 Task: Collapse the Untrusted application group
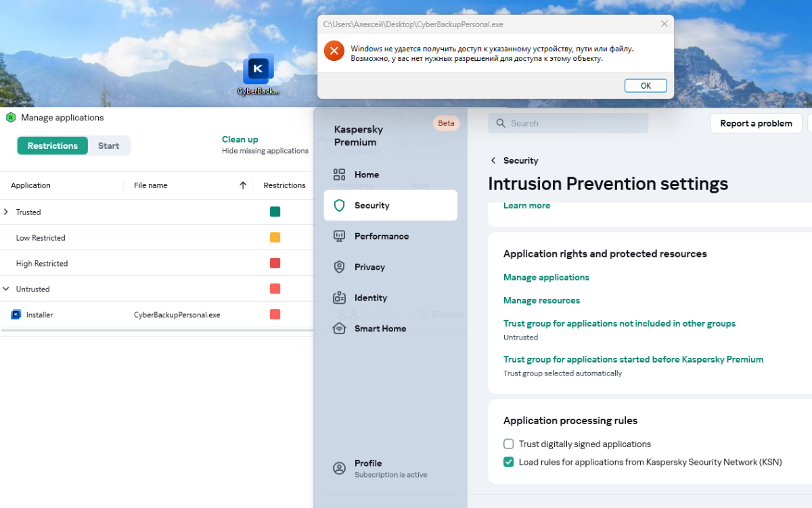point(6,289)
